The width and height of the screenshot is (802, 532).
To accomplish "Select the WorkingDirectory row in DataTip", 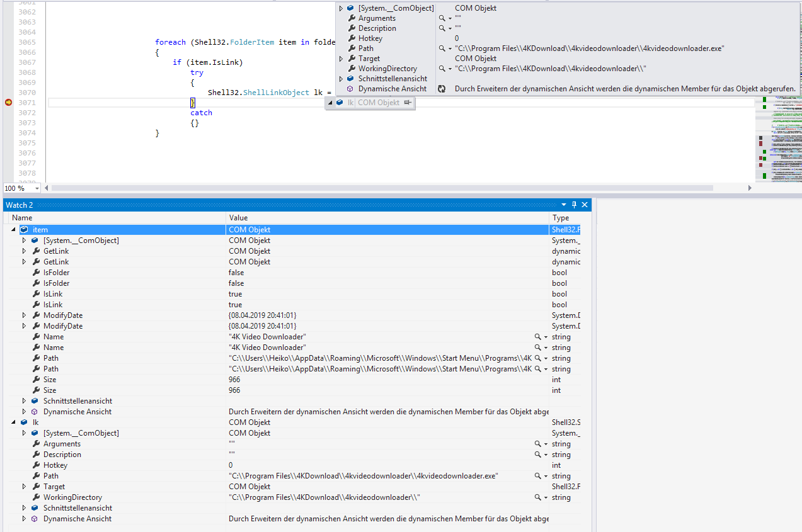I will click(567, 69).
